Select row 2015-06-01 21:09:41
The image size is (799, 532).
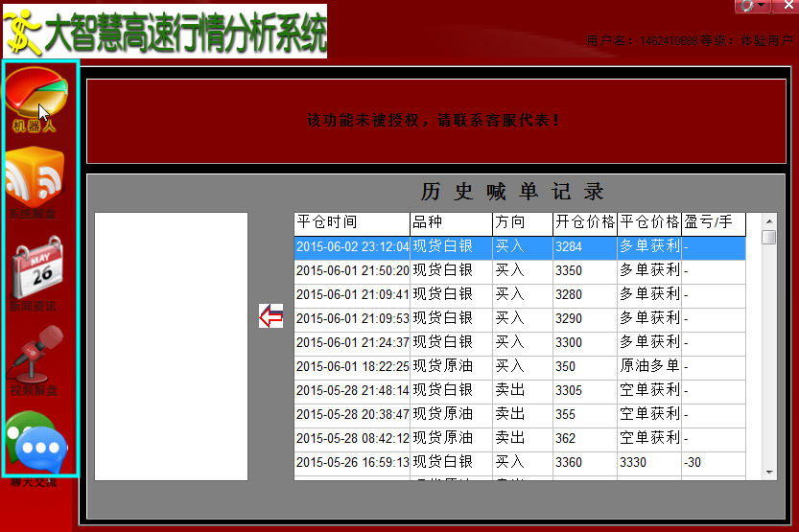click(x=520, y=295)
